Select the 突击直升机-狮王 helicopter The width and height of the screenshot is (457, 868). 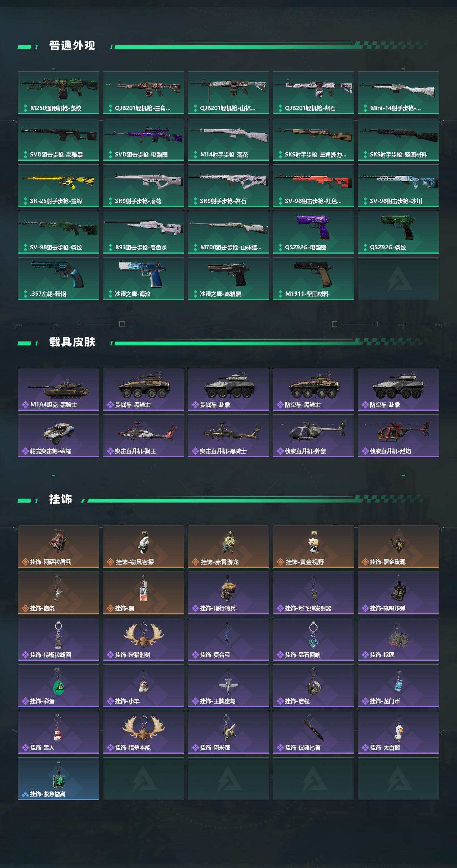pos(144,436)
